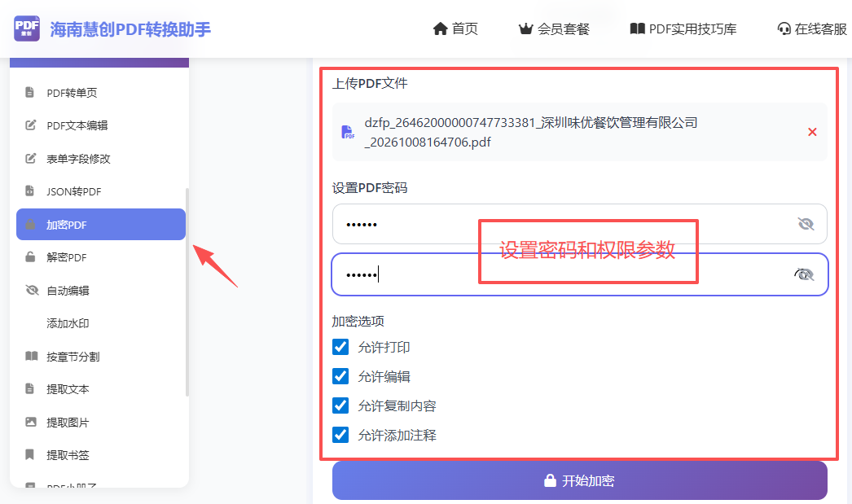
Task: Open 在线客服 online support
Action: [x=812, y=28]
